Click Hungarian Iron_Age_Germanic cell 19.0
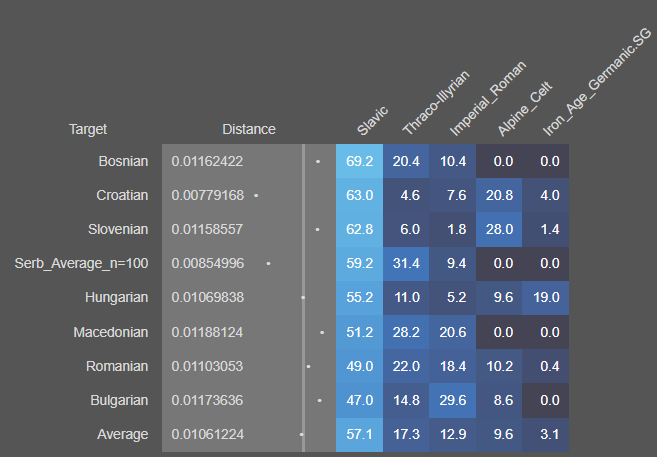The height and width of the screenshot is (457, 657). click(546, 297)
